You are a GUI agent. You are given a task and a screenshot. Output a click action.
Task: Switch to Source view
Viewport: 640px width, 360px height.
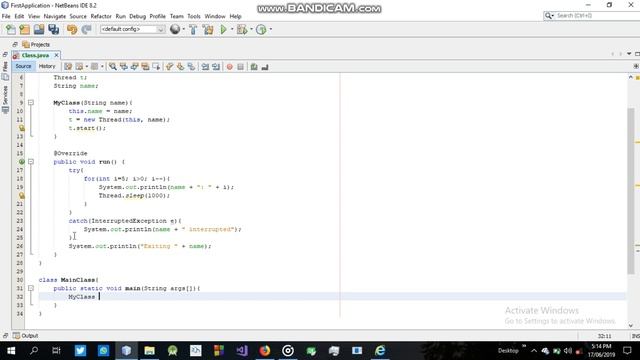pos(23,66)
